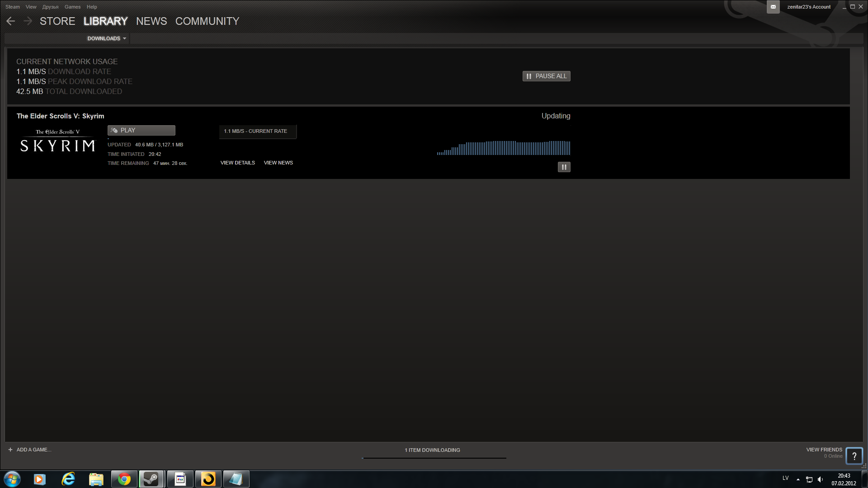
Task: Open the Help menu
Action: click(x=92, y=7)
